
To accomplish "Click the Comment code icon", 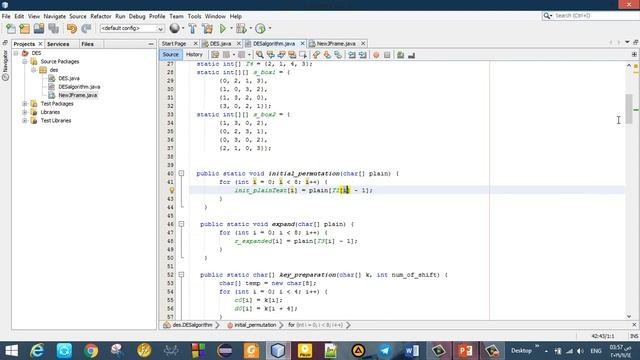I will click(400, 55).
